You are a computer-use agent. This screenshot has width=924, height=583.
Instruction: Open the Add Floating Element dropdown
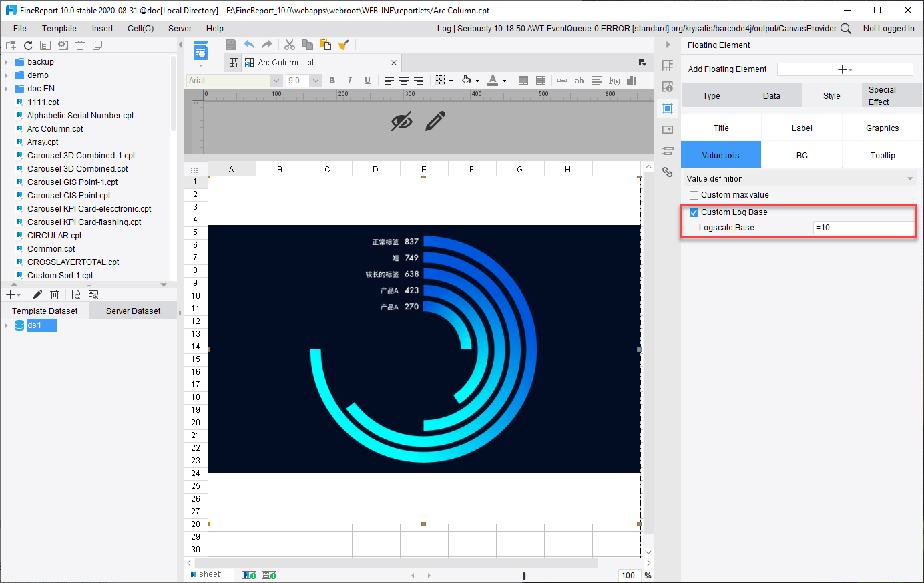[x=845, y=69]
